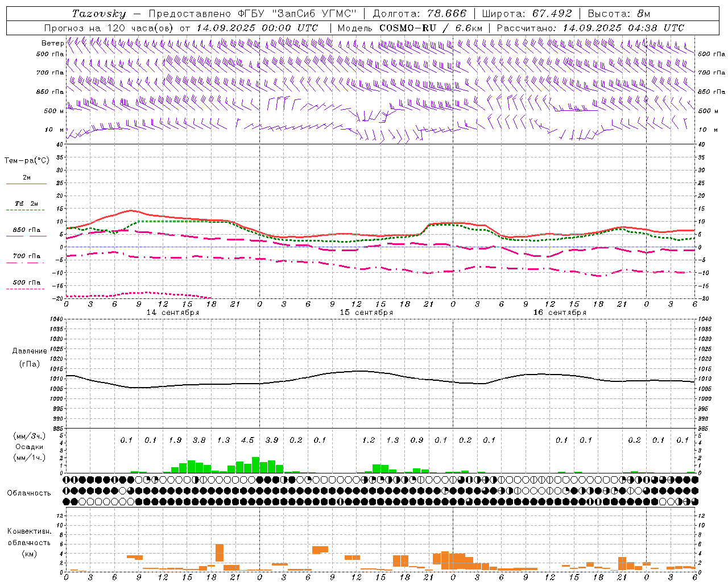Click the "700 гПа" entry in the temperature legend
Viewport: 728px width, 582px height.
(x=27, y=256)
